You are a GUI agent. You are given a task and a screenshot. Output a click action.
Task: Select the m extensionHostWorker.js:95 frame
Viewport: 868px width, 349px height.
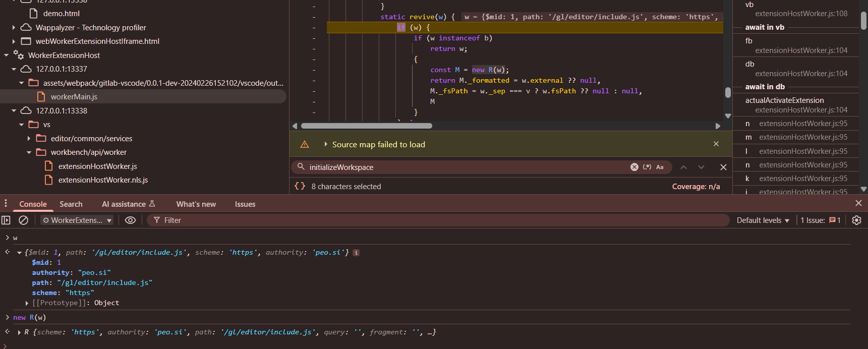pyautogui.click(x=795, y=137)
